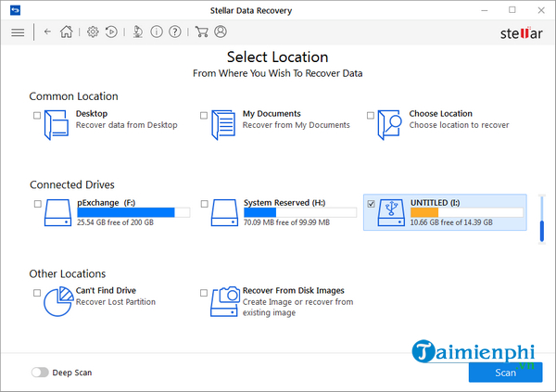
Task: Check the Can't Find Drive checkbox
Action: pos(37,293)
